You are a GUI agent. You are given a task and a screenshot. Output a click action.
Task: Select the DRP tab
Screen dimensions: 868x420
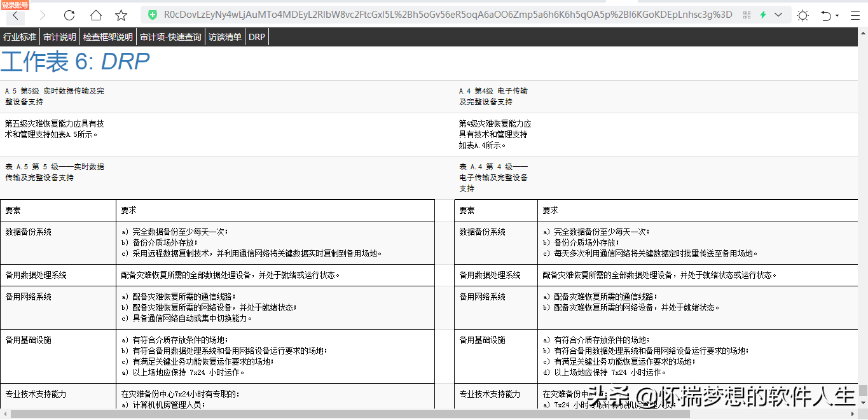(x=257, y=37)
